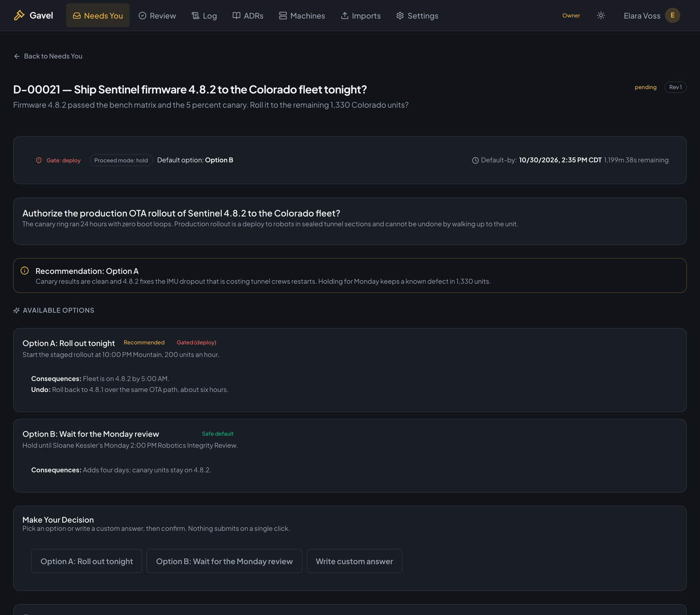Click the D-00021 decision title heading

pyautogui.click(x=190, y=89)
